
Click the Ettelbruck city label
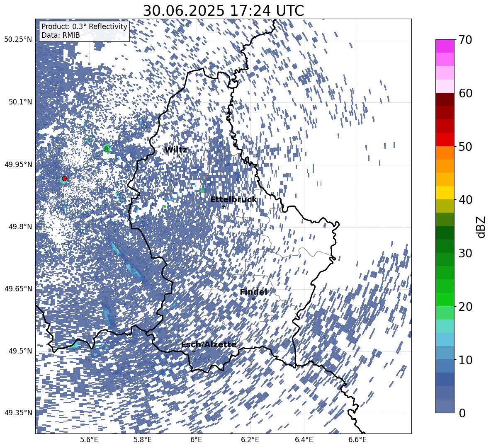pos(233,200)
